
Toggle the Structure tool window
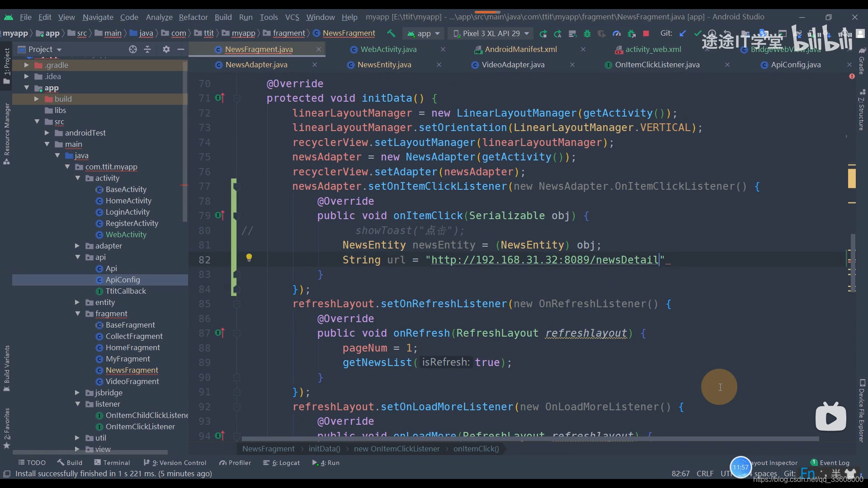click(862, 110)
